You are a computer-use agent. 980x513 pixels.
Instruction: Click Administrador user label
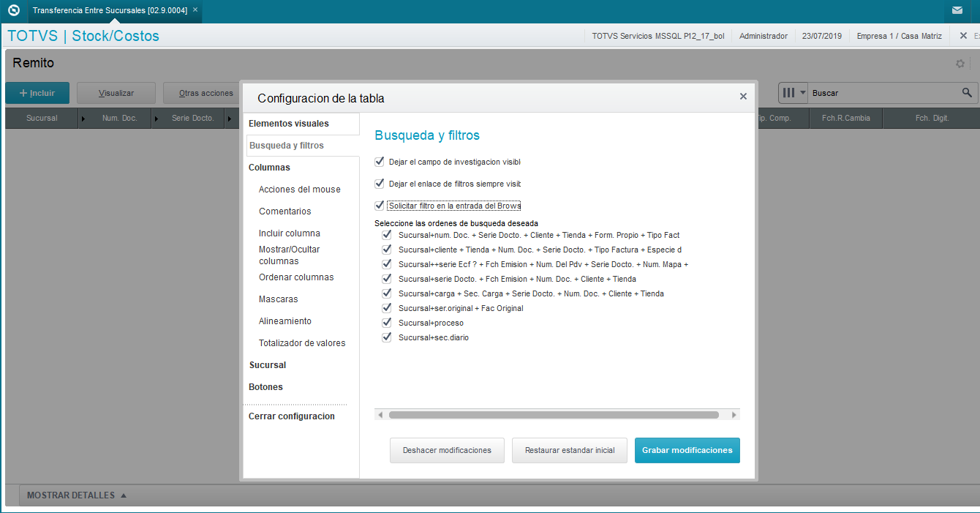[764, 35]
